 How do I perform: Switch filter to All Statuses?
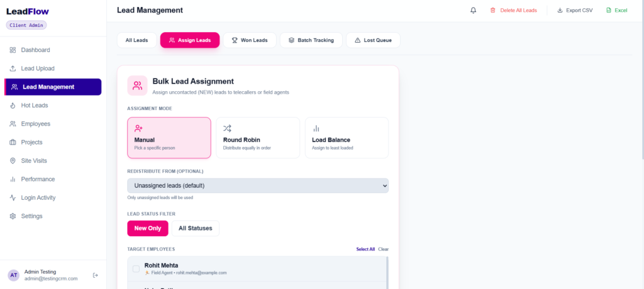coord(196,229)
